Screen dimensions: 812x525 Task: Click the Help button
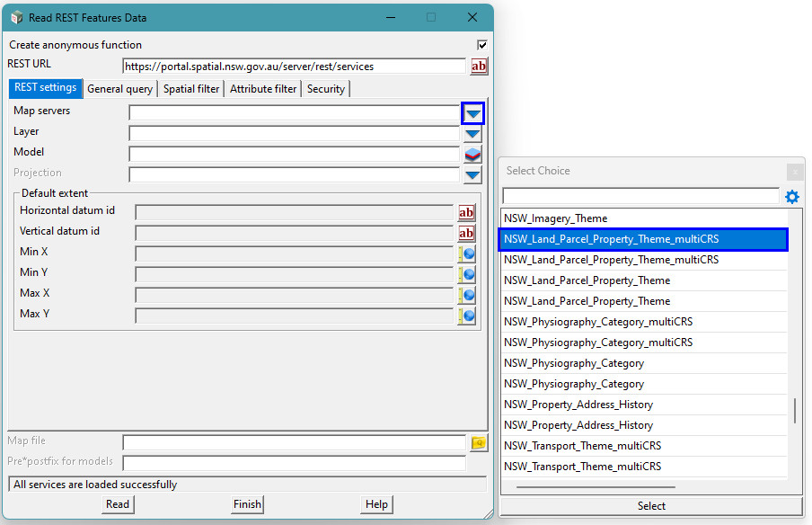tap(376, 504)
